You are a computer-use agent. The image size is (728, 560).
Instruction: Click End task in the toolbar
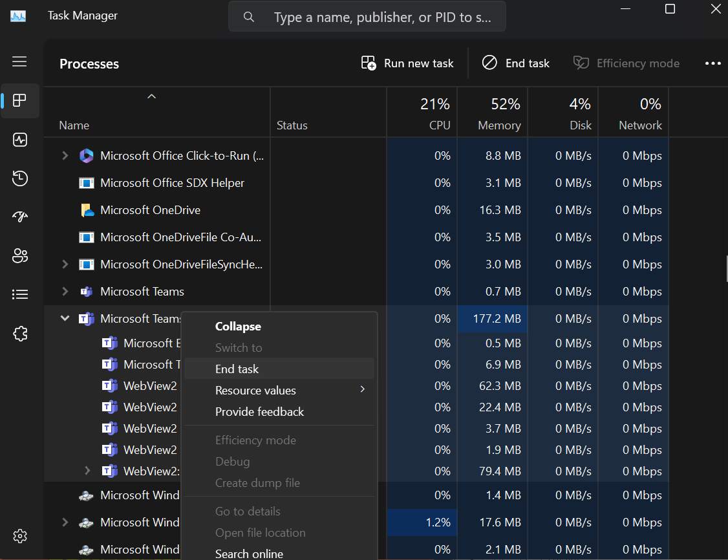click(x=516, y=63)
